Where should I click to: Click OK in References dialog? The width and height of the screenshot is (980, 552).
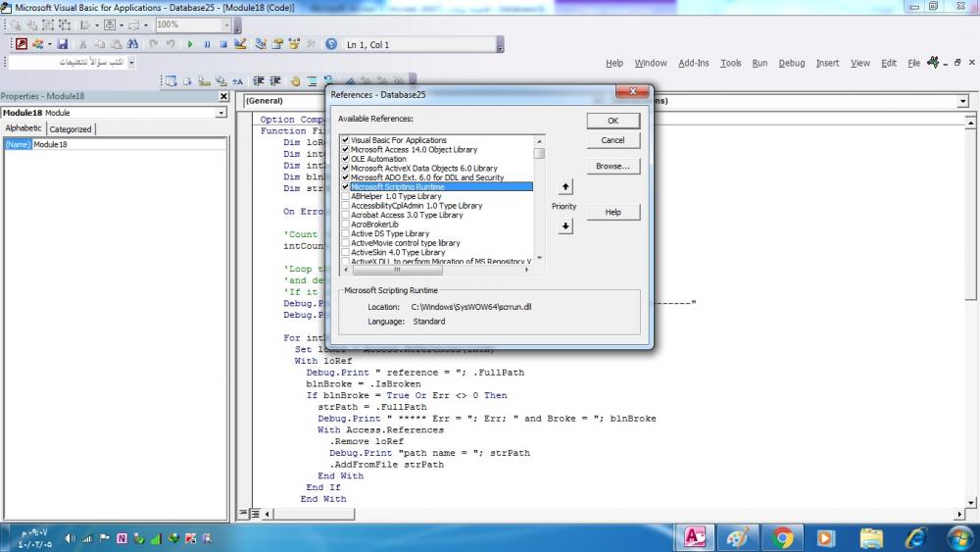613,121
